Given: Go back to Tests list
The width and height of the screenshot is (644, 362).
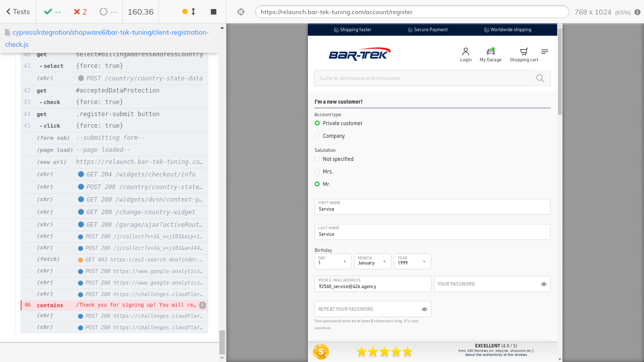Looking at the screenshot, I should tap(18, 12).
